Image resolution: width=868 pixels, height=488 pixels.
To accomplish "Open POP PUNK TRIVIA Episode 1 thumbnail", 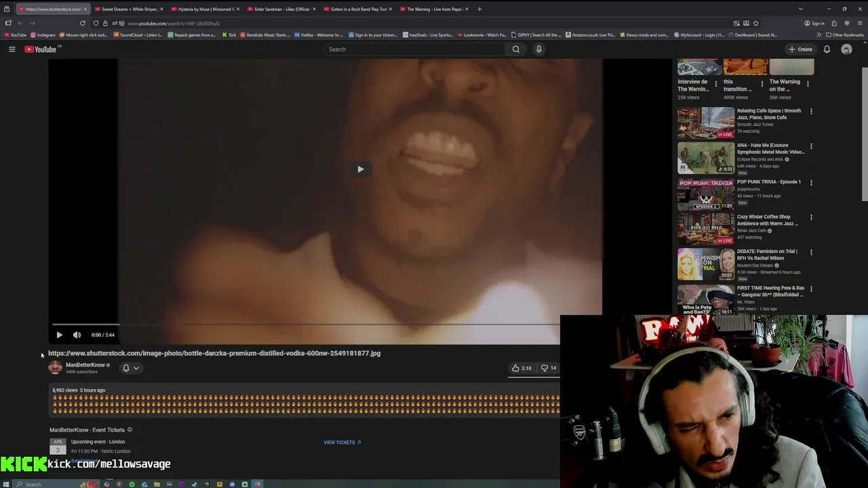I will 705,195.
